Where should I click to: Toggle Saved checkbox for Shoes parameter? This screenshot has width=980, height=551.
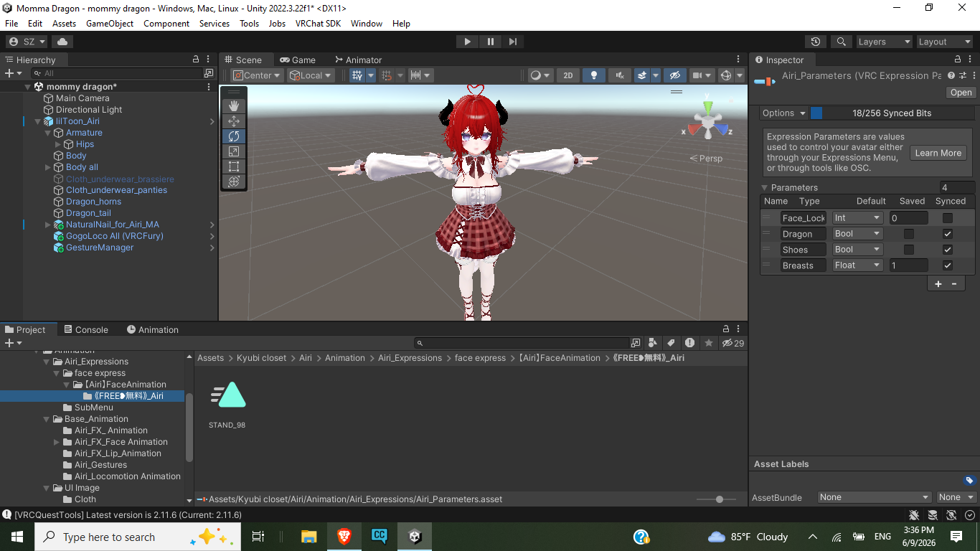909,250
